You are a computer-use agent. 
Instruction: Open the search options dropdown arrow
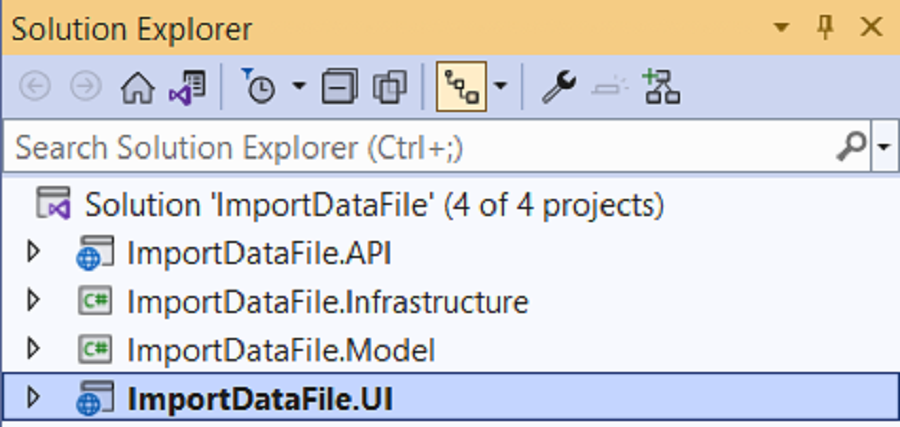883,148
